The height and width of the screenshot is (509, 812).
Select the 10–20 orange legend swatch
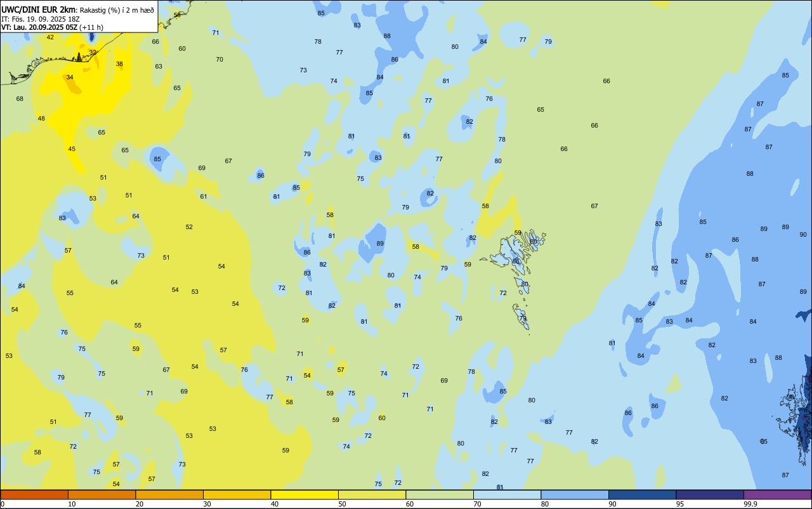point(101,494)
